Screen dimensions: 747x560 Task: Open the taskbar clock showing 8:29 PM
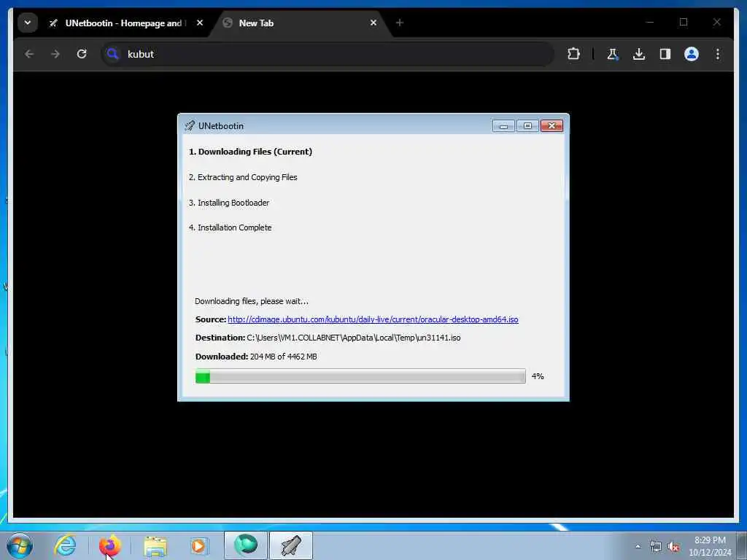pyautogui.click(x=710, y=546)
